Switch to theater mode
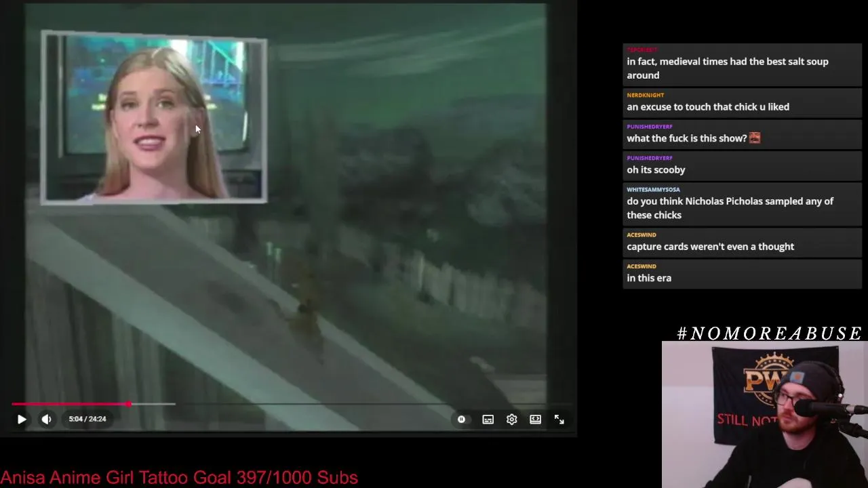The image size is (868, 488). tap(536, 420)
